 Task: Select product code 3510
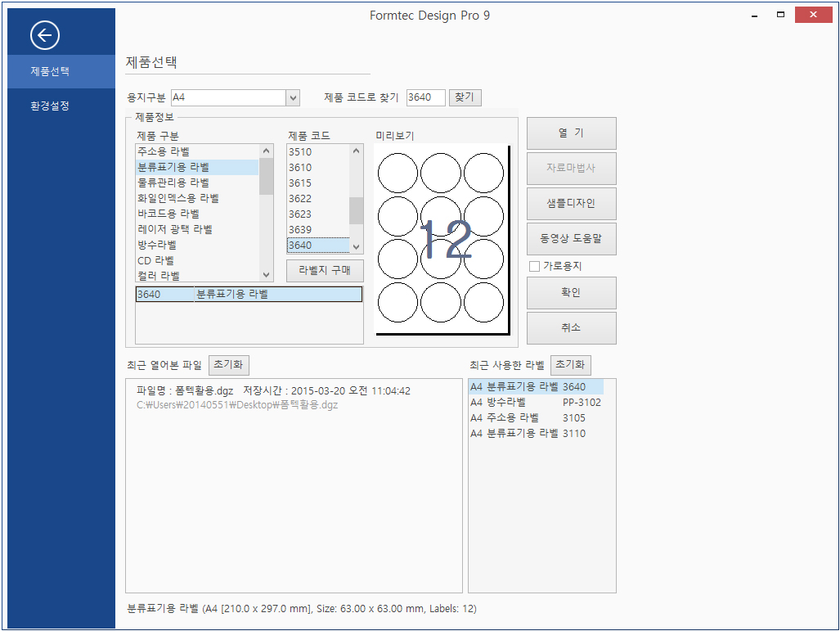[x=318, y=151]
